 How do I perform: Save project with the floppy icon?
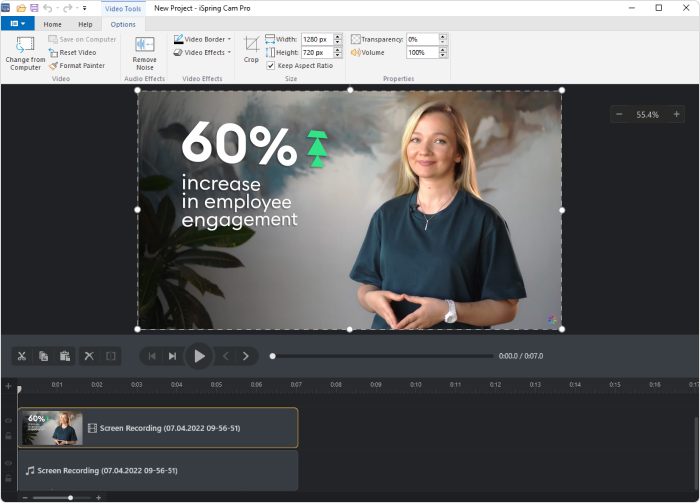(34, 8)
